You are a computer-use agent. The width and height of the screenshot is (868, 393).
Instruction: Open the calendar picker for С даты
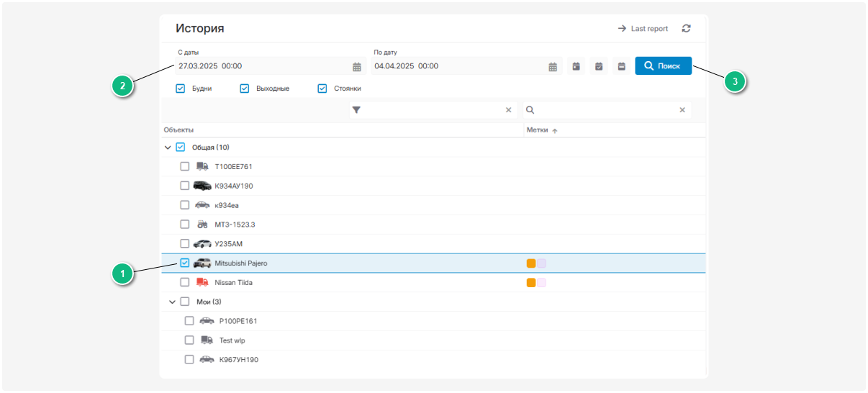click(357, 67)
